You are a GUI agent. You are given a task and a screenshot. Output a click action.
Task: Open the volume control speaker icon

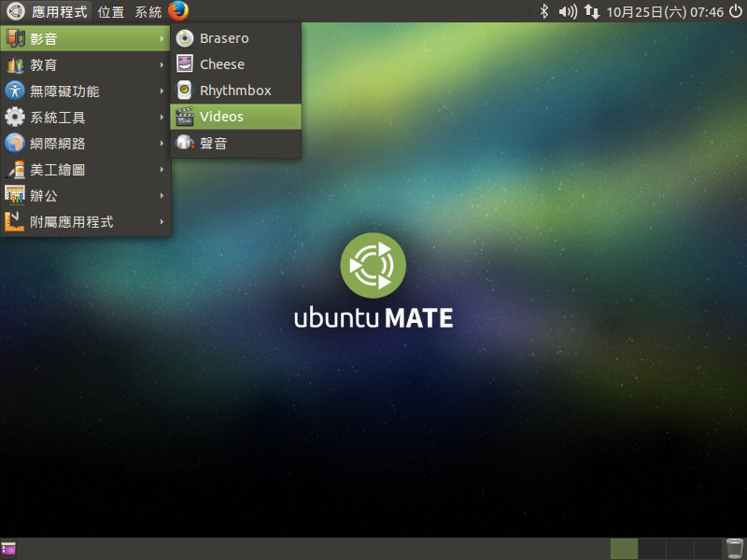click(x=568, y=11)
